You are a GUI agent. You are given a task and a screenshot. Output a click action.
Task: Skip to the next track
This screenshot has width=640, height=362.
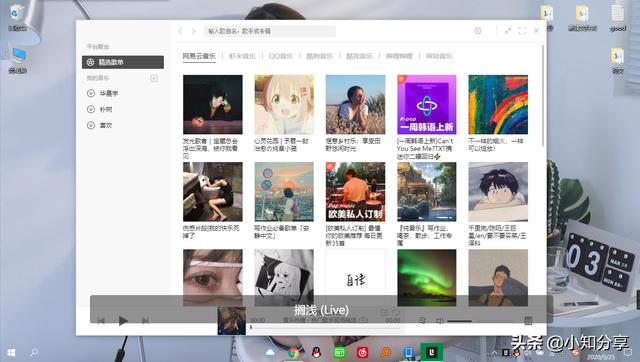point(145,321)
